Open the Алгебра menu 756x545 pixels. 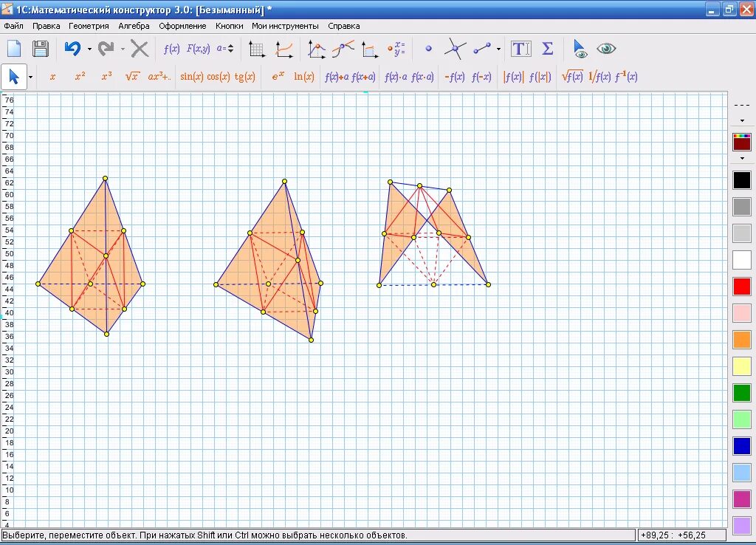[134, 26]
